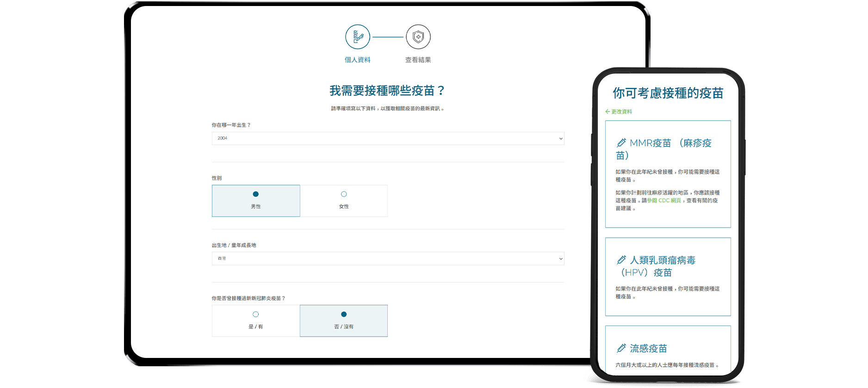Click the back arrow icon beside 更改資料
The height and width of the screenshot is (388, 868).
(608, 111)
